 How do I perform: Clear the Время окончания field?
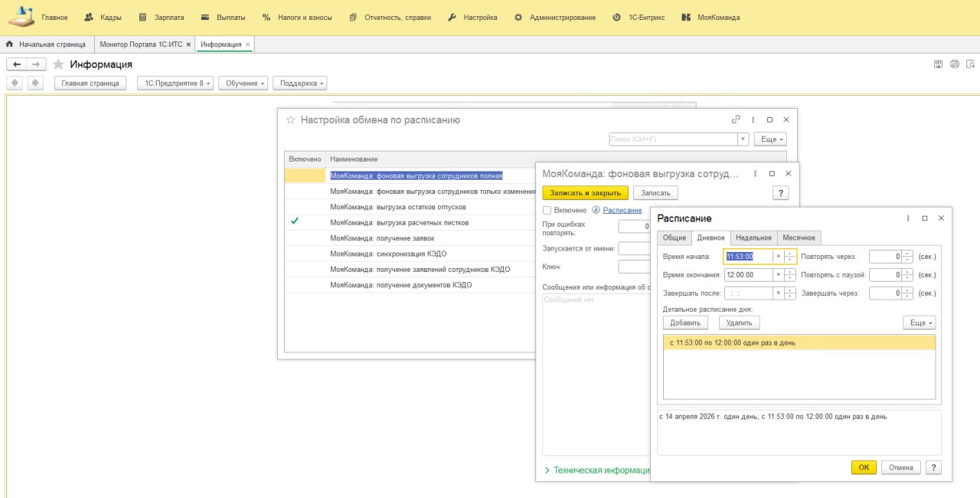pos(779,274)
